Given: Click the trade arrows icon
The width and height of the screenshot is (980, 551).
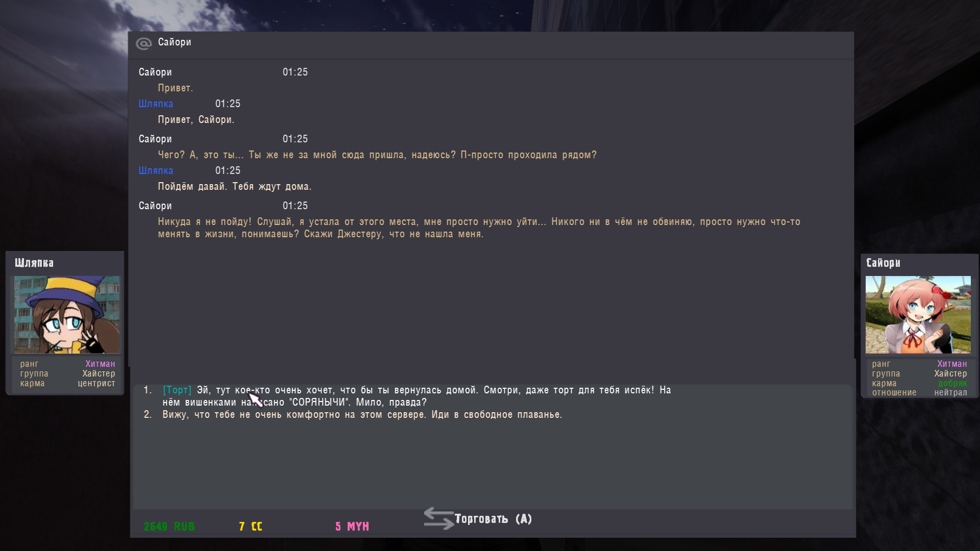Looking at the screenshot, I should (438, 518).
